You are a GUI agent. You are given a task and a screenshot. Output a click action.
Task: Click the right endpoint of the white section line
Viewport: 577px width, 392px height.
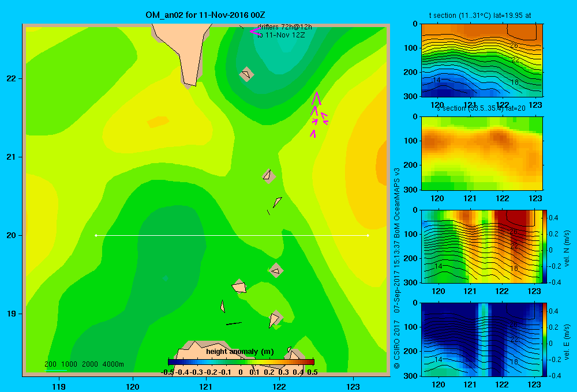[x=368, y=235]
